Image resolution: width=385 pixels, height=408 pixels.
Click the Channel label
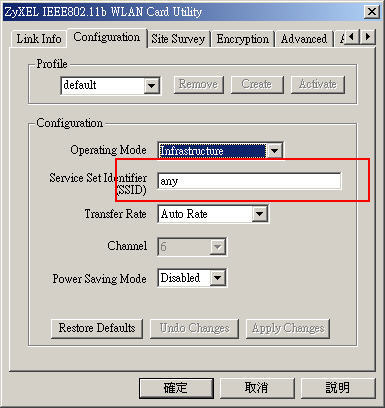[127, 246]
